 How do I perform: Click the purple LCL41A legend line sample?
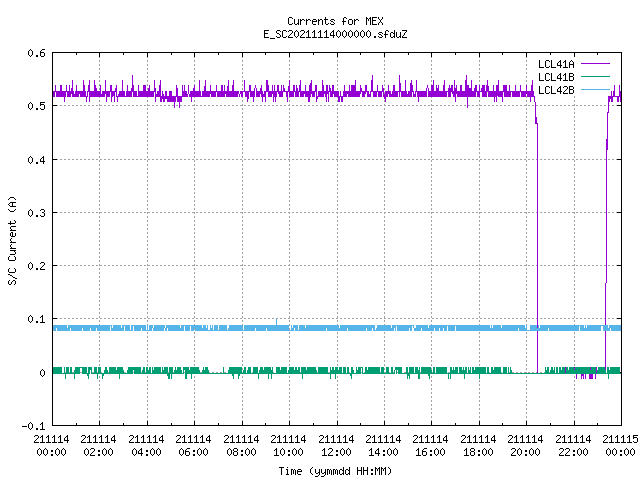coord(595,64)
